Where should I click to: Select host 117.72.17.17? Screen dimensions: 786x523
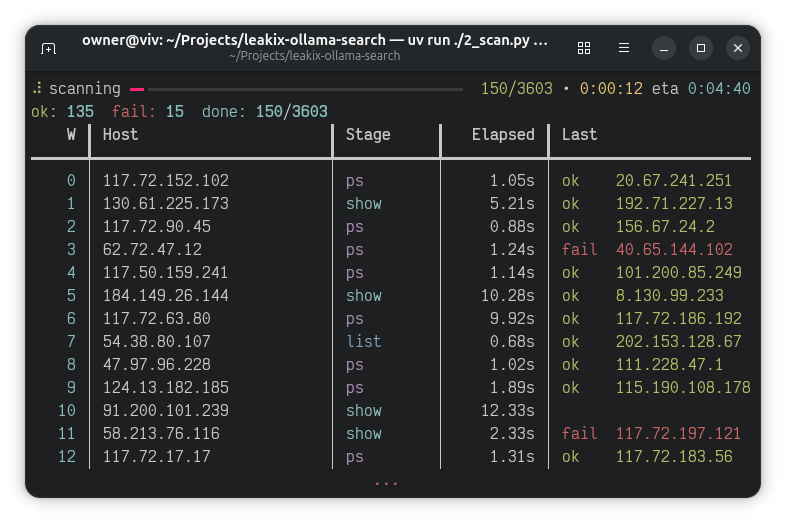[x=156, y=457]
